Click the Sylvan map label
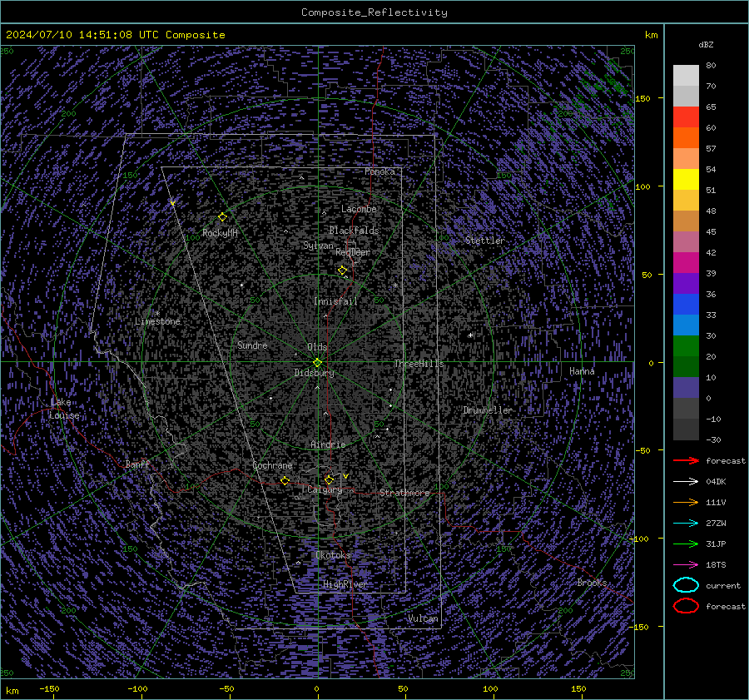Screen dimensions: 749x700 point(318,246)
